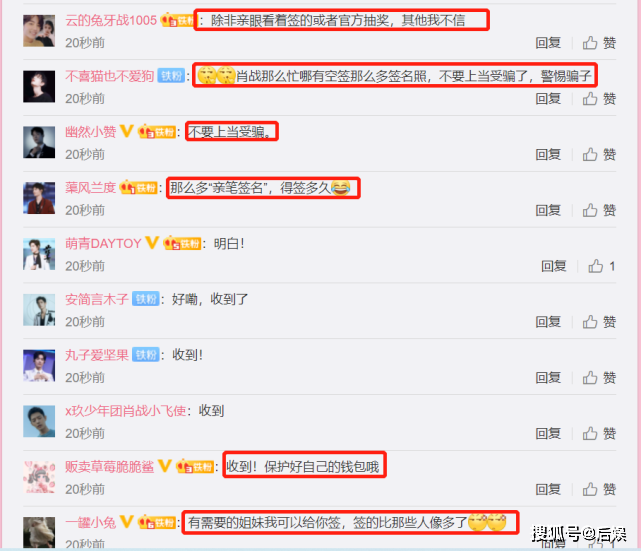Reply to 萌青DAYTOY's comment 明白
Image resolution: width=641 pixels, height=551 pixels.
pos(554,266)
